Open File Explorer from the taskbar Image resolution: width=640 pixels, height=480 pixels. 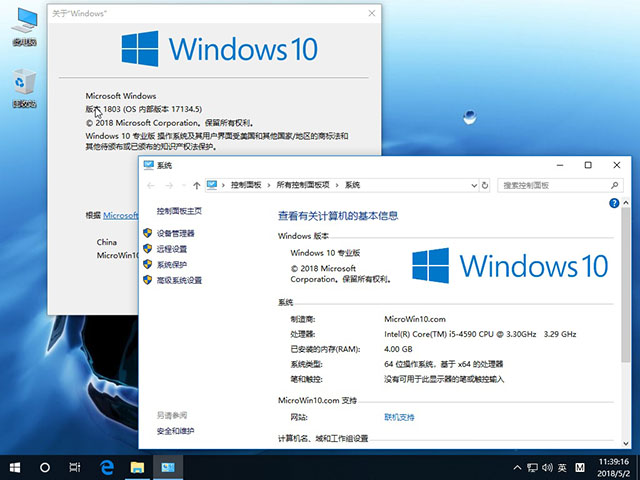click(x=138, y=467)
